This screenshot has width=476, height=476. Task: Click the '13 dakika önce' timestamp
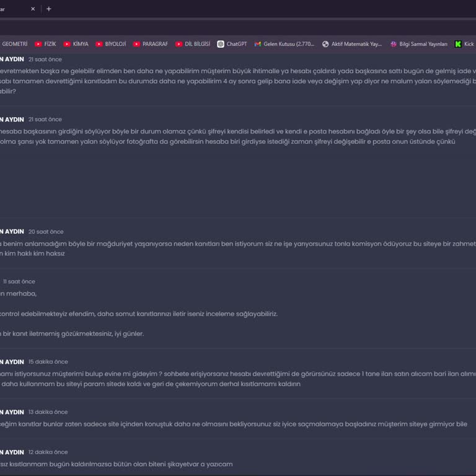(48, 412)
